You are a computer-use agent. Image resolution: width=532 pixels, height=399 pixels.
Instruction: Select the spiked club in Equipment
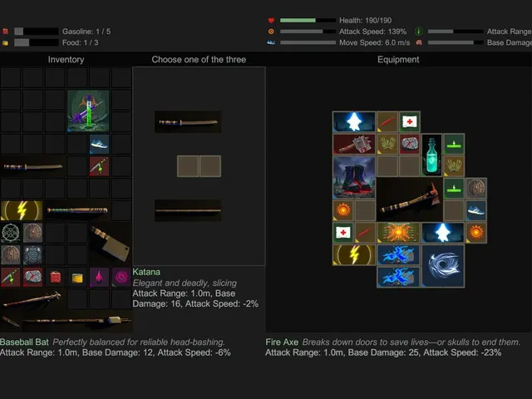click(x=354, y=144)
